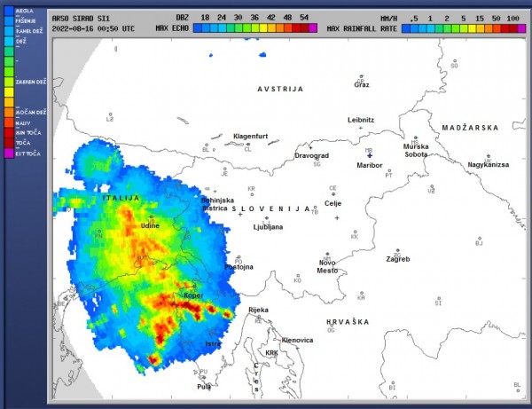Click the Nagykanizsa city label

click(489, 165)
